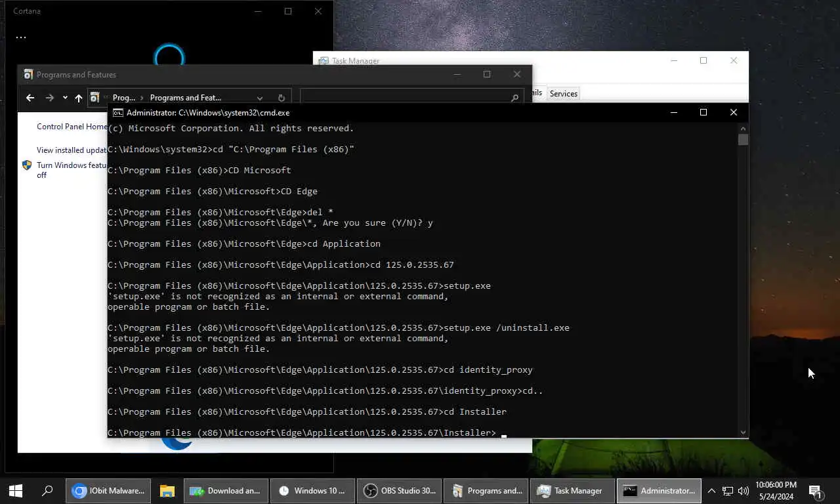Viewport: 840px width, 504px height.
Task: Expand the address bar history dropdown
Action: click(x=260, y=98)
